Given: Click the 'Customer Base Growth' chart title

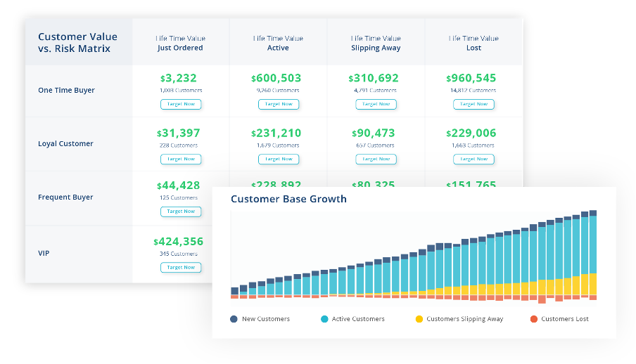Looking at the screenshot, I should coord(288,199).
